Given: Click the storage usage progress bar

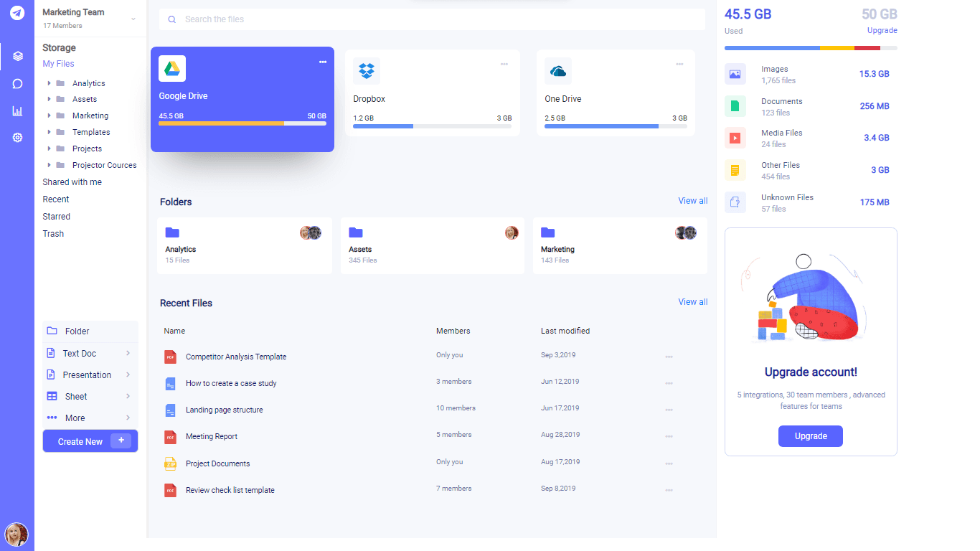Looking at the screenshot, I should pos(810,47).
